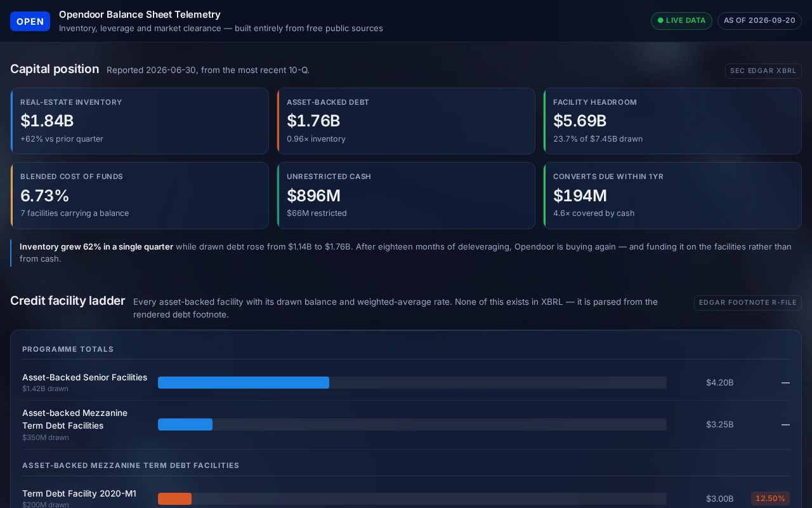
Task: Select the Blended Cost of Funds card
Action: click(x=140, y=196)
